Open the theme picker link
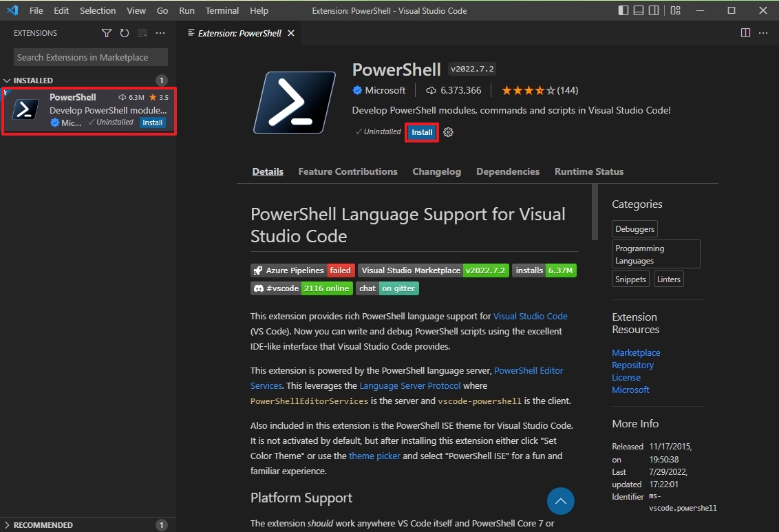Image resolution: width=779 pixels, height=532 pixels. point(374,456)
